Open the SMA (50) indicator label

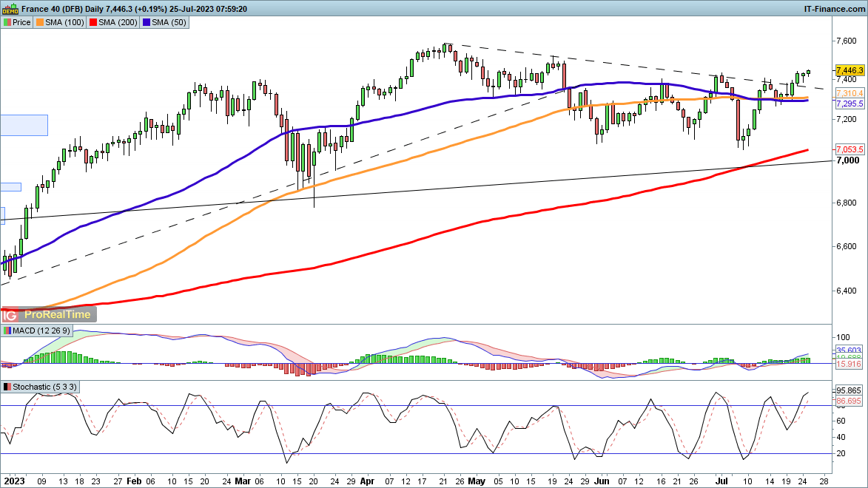click(169, 22)
